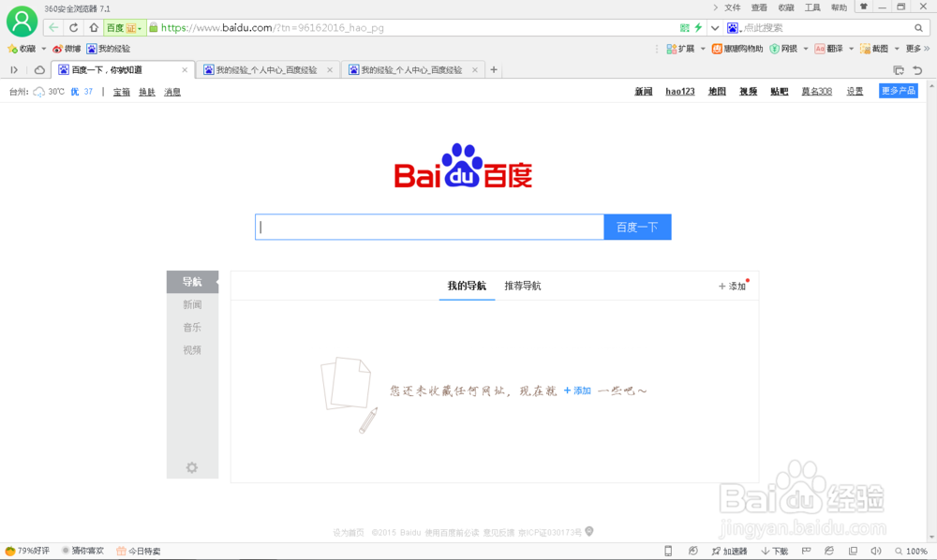
Task: Open the mobile phone icon in status bar
Action: pyautogui.click(x=668, y=551)
